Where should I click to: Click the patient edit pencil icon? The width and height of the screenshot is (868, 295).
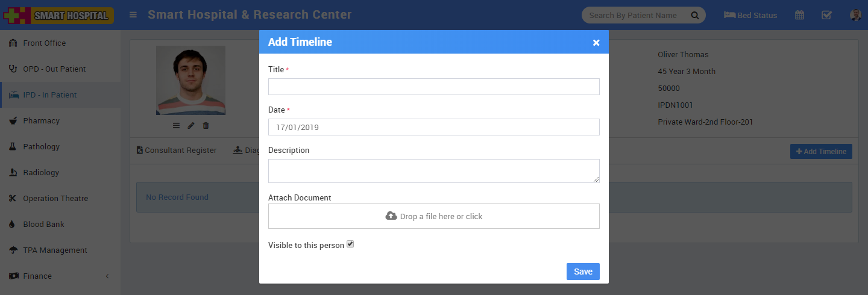[x=191, y=125]
